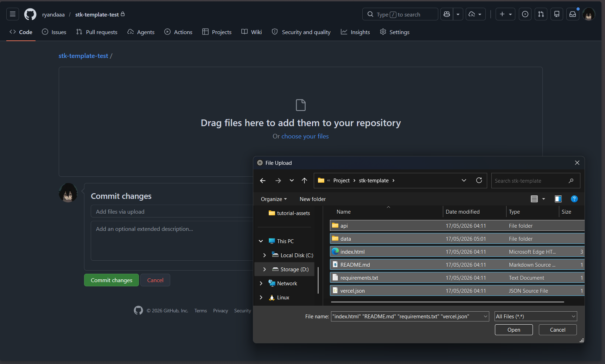Viewport: 605px width, 364px height.
Task: Open the Wiki tab
Action: click(251, 32)
